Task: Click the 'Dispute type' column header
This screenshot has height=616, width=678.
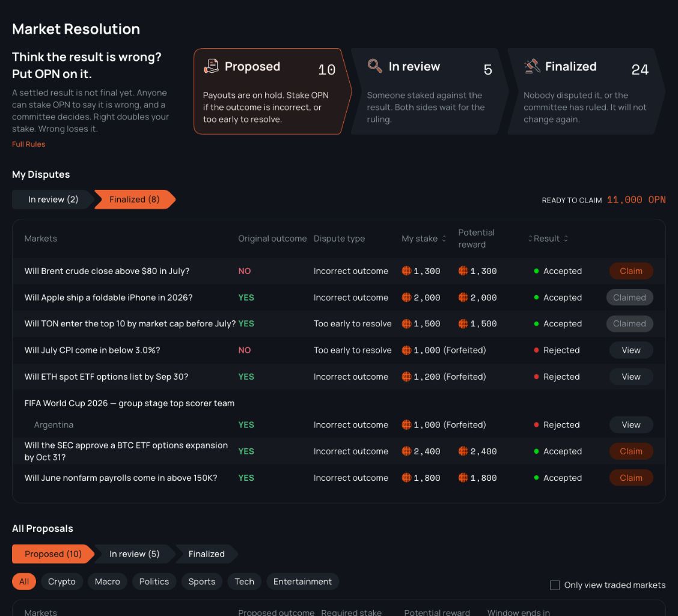Action: (339, 239)
